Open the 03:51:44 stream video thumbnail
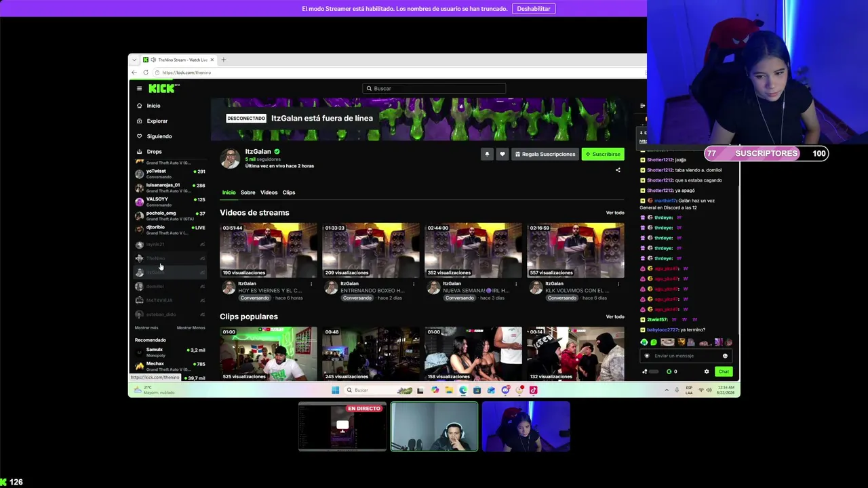The image size is (868, 488). click(269, 250)
